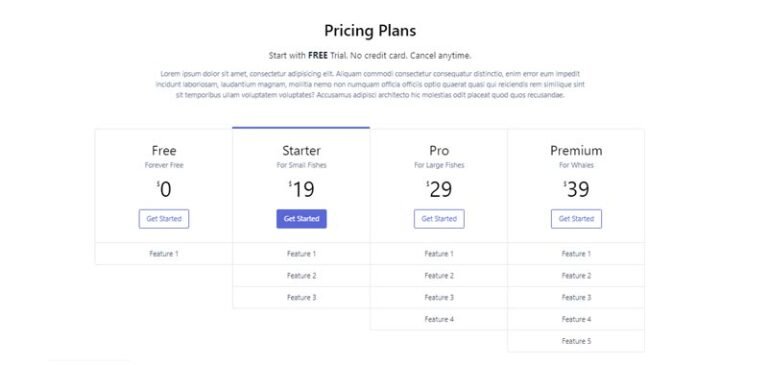Select the Premium plan heading

[576, 150]
